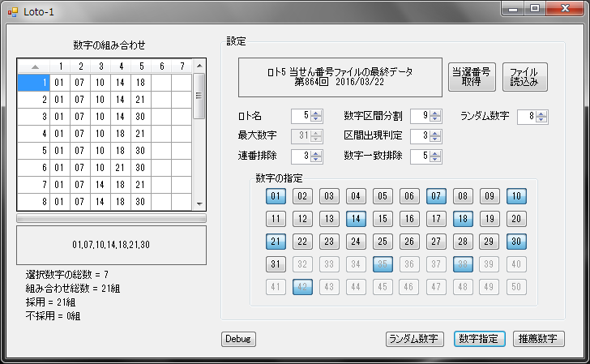
Task: Click the Debug button
Action: [x=238, y=339]
